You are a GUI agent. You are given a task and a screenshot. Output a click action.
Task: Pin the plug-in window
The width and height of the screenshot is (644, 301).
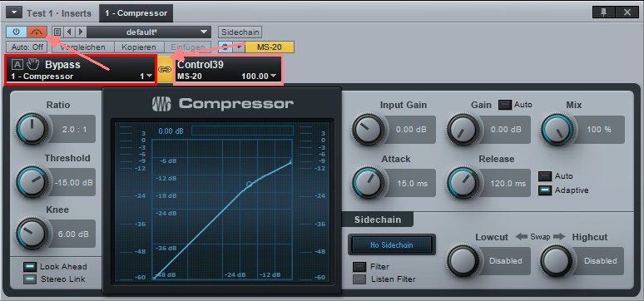coord(604,12)
